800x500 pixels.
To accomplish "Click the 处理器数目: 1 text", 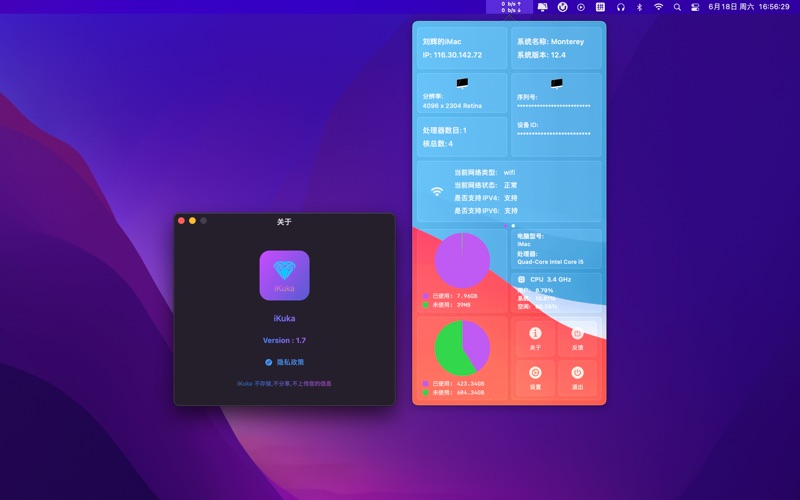I will point(444,131).
